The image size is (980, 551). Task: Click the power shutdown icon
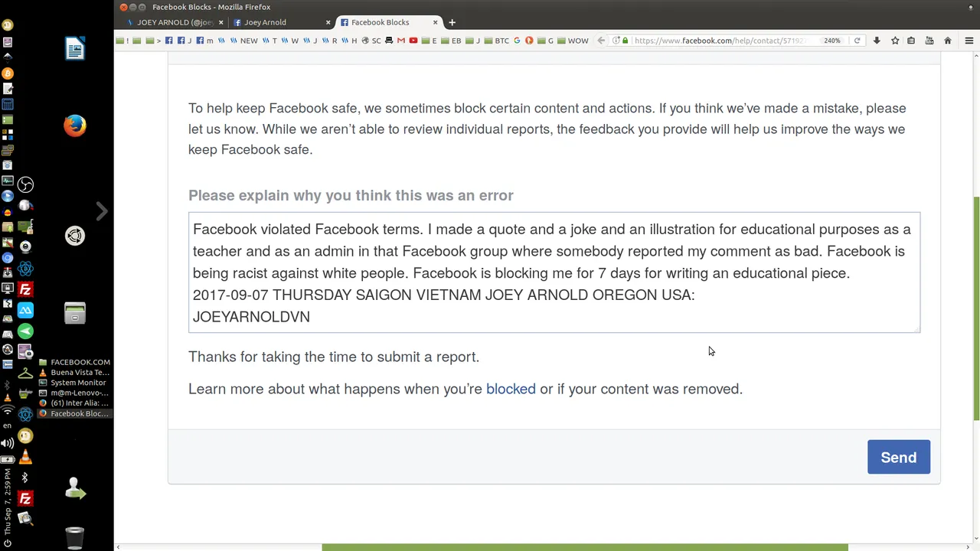coord(8,543)
